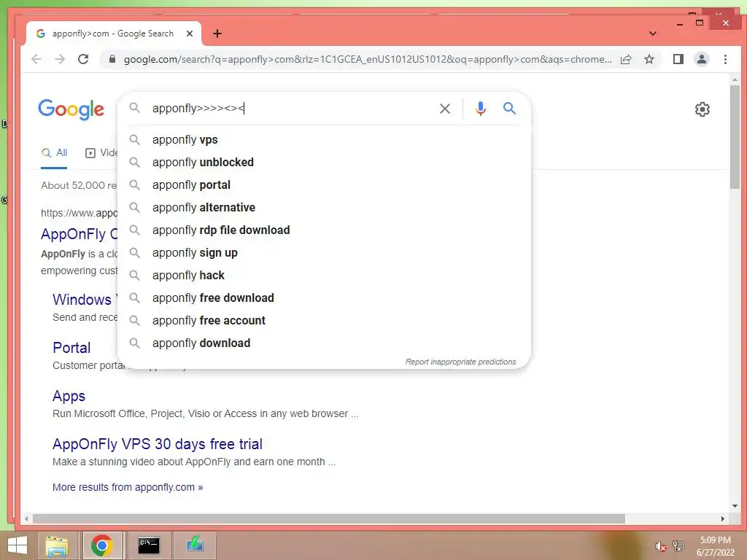This screenshot has height=560, width=747.
Task: Click More results from apponfly.com
Action: (128, 487)
